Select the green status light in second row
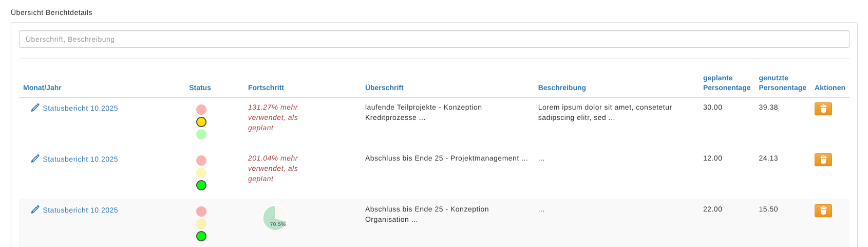Screen dimensions: 868x247 [x=201, y=185]
